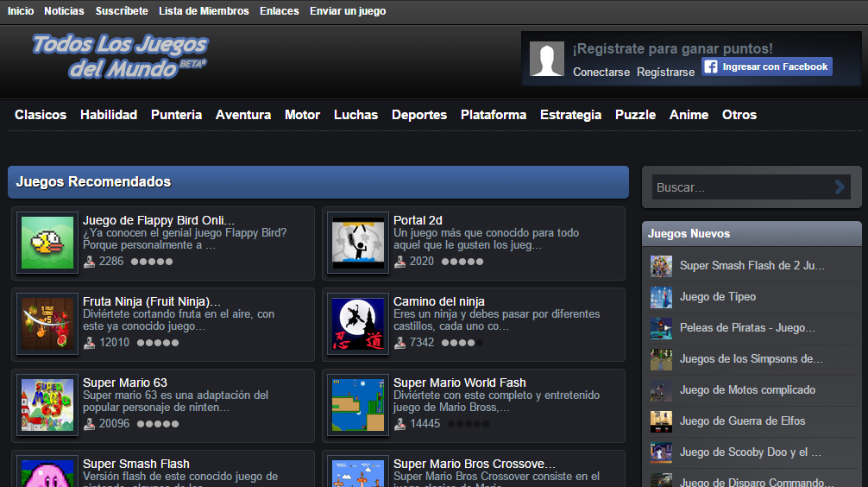This screenshot has height=487, width=868.
Task: Open the Regístrarse link
Action: coord(665,73)
